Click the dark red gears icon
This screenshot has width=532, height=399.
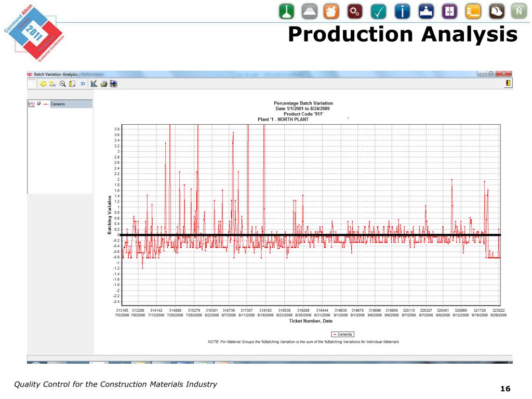point(355,11)
